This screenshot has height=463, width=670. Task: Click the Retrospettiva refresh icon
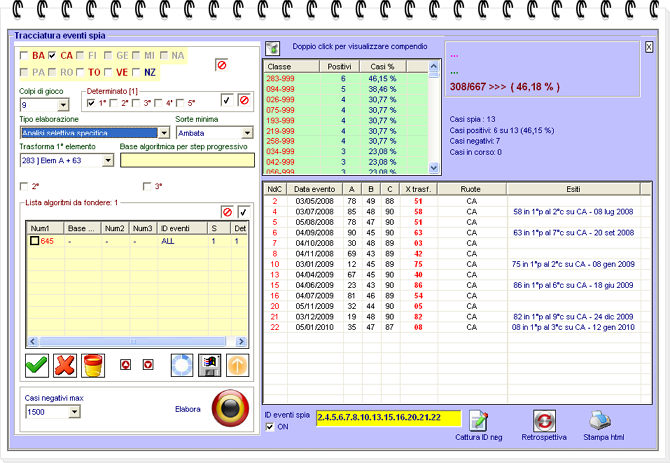[x=544, y=421]
